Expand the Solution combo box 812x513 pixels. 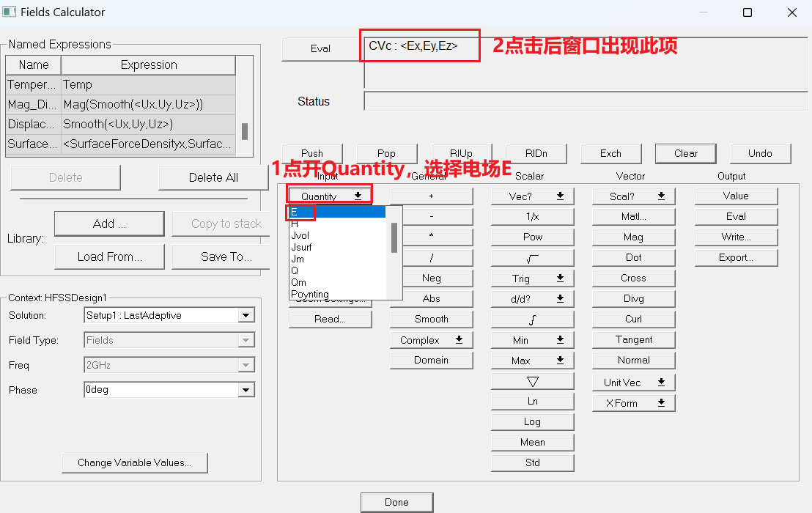point(246,315)
